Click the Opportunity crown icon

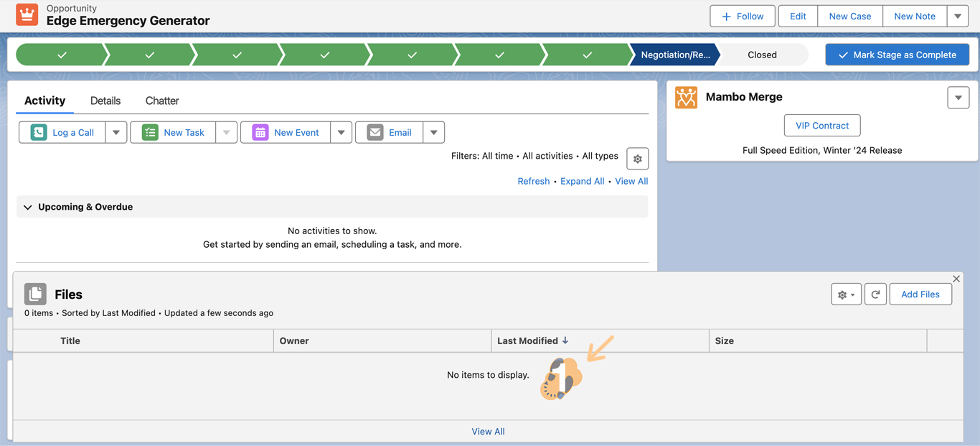click(27, 15)
